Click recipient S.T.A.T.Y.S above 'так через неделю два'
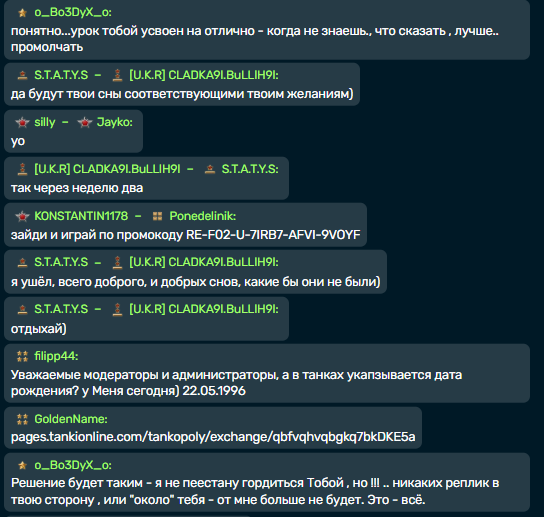 pyautogui.click(x=250, y=169)
